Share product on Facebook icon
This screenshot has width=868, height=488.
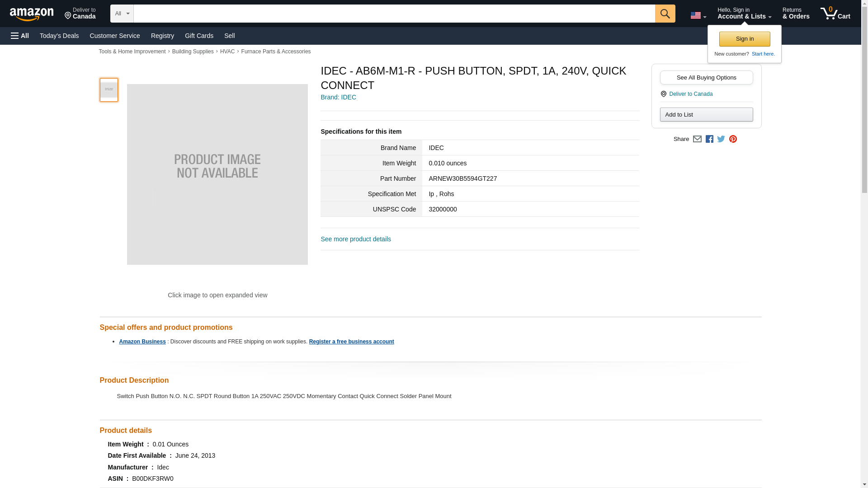point(709,139)
